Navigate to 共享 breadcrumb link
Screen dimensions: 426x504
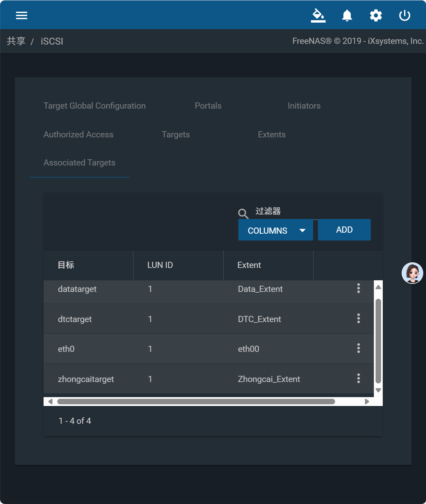tap(16, 41)
